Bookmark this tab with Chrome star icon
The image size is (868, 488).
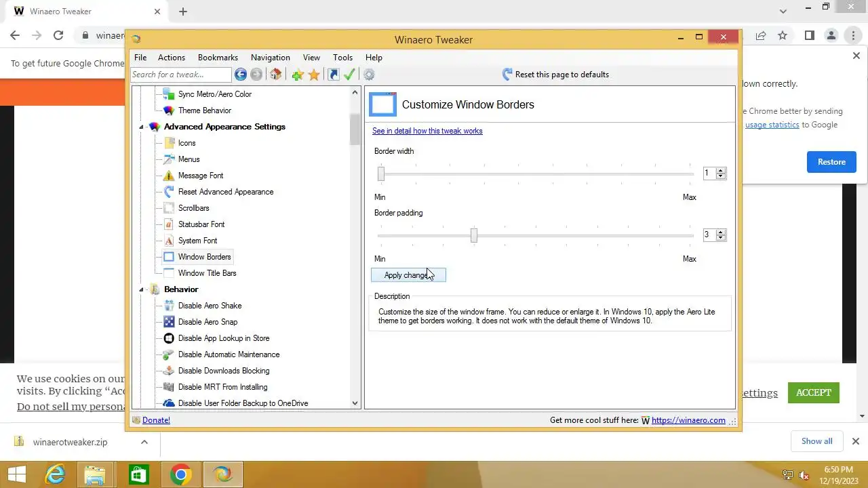[783, 35]
